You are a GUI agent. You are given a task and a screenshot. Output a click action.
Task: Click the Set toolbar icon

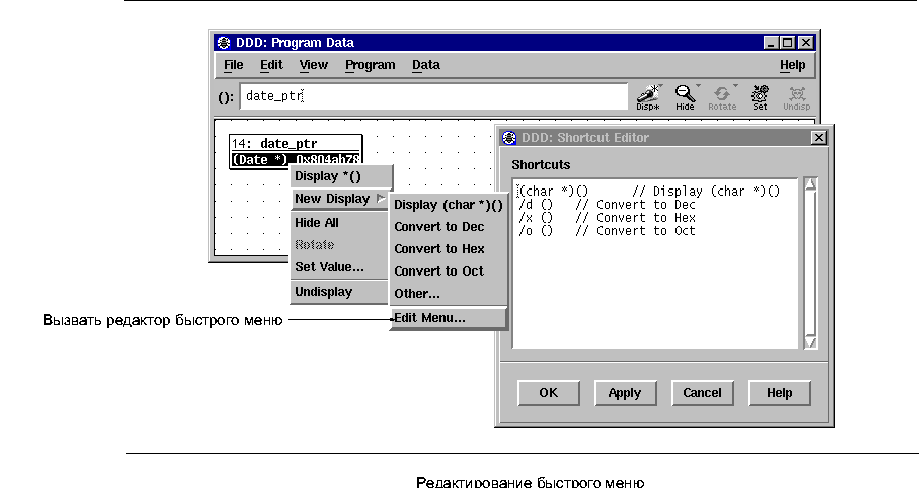click(x=760, y=97)
